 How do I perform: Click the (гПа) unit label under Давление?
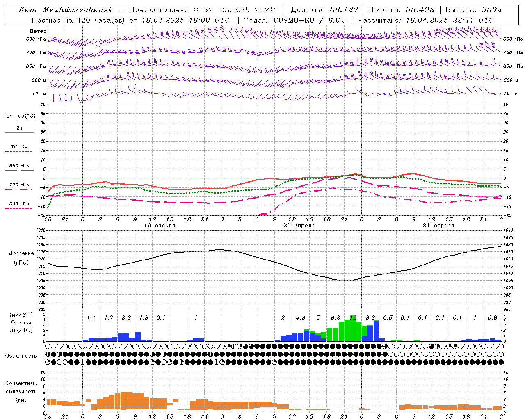(21, 263)
